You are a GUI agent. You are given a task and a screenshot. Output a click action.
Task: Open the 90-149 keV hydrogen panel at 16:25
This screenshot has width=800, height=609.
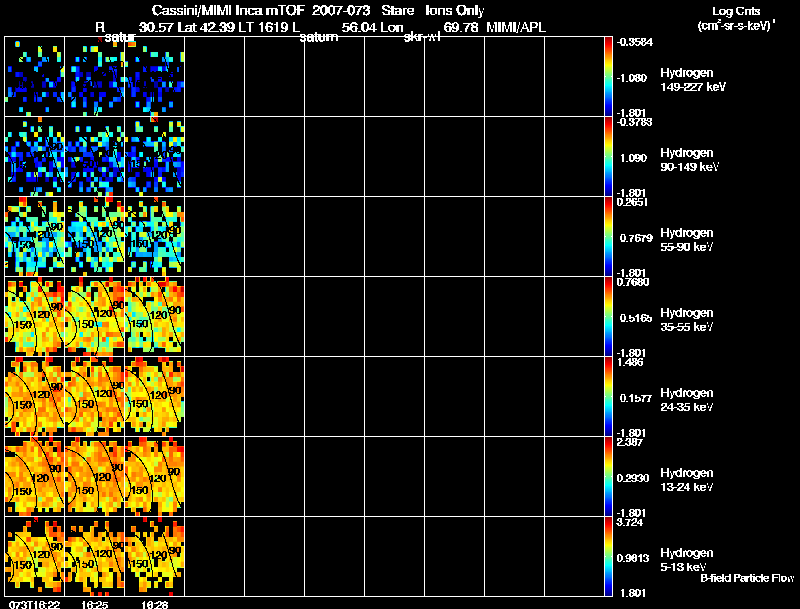(94, 157)
